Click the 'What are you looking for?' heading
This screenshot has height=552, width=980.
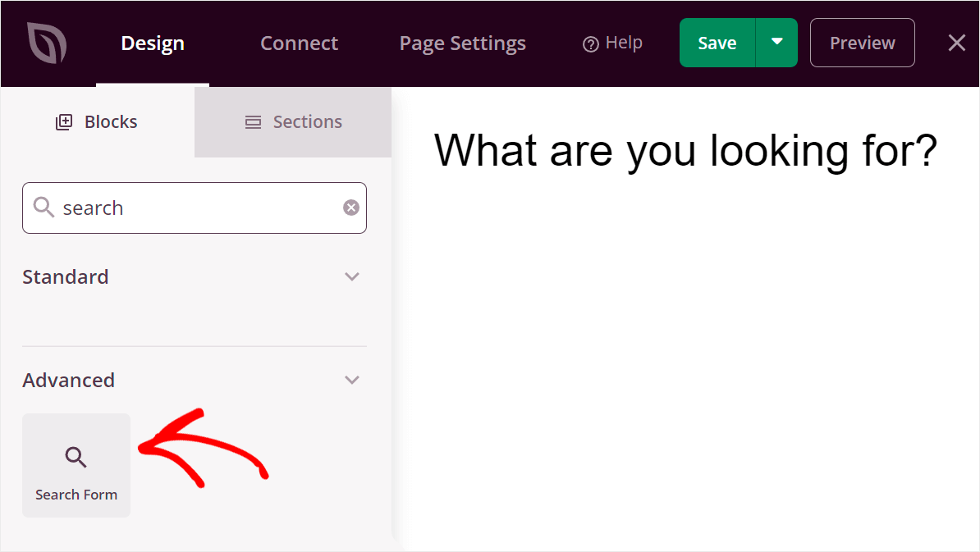(685, 151)
